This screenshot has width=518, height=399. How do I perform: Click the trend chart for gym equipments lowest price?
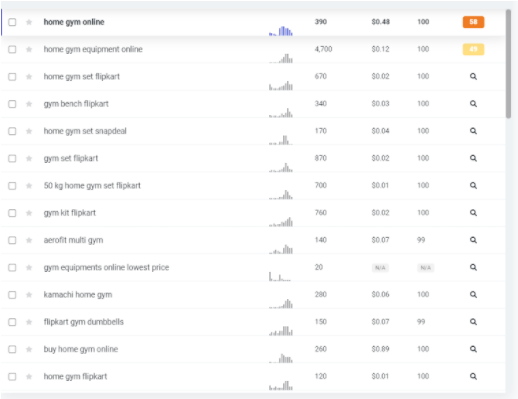(x=280, y=276)
